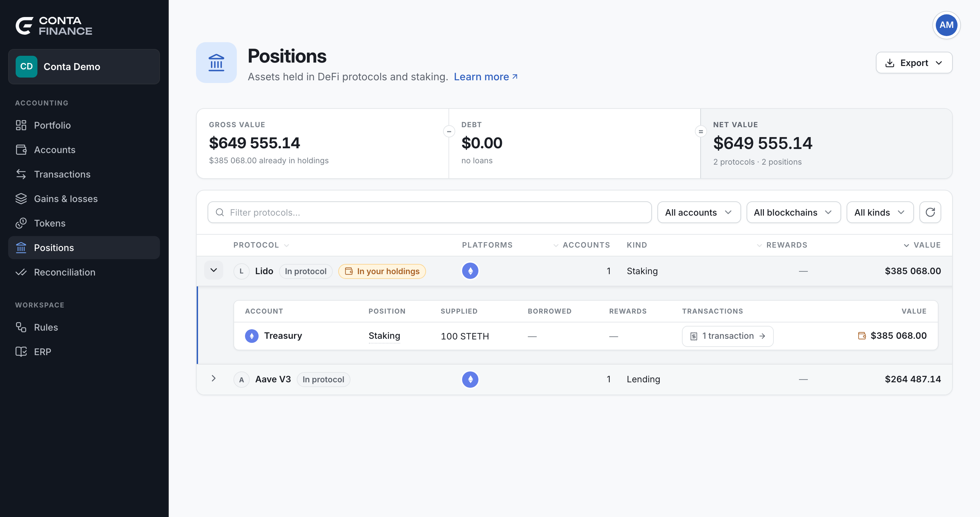Sort by Rewards column header
Image resolution: width=980 pixels, height=517 pixels.
(x=782, y=245)
